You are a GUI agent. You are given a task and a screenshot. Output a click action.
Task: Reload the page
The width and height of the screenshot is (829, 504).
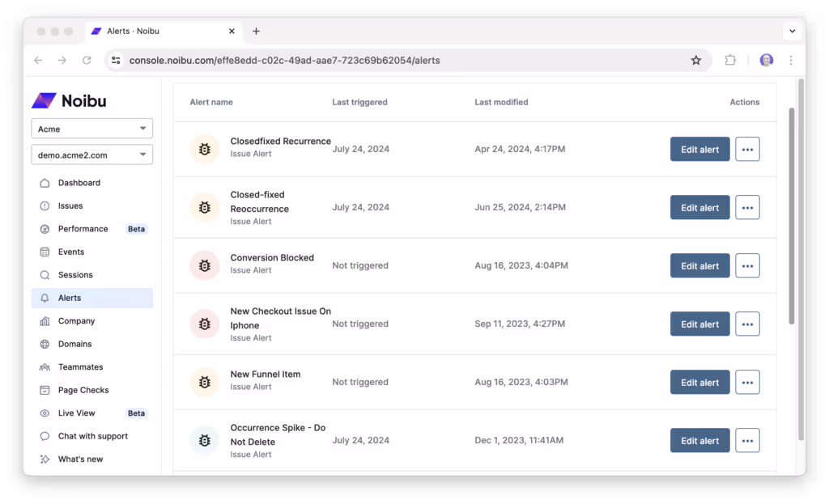coord(87,60)
